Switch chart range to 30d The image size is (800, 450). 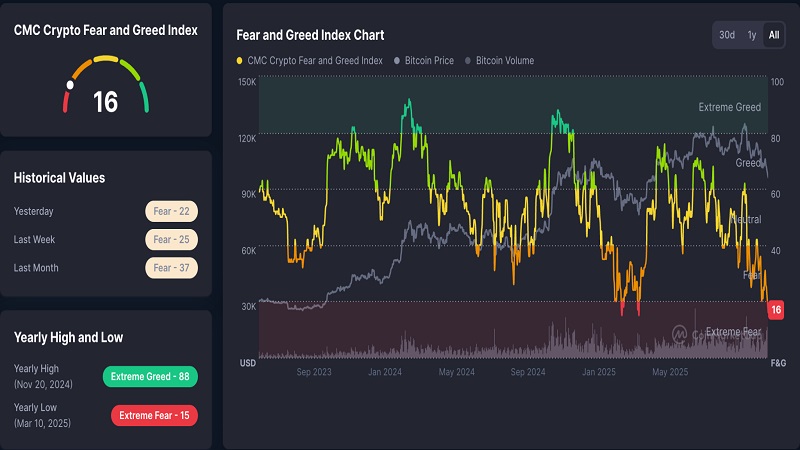coord(727,35)
